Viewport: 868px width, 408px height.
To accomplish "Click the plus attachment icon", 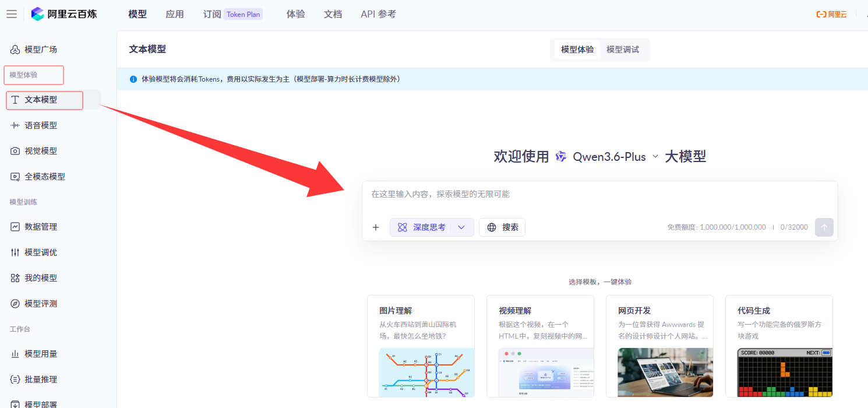I will tap(376, 227).
